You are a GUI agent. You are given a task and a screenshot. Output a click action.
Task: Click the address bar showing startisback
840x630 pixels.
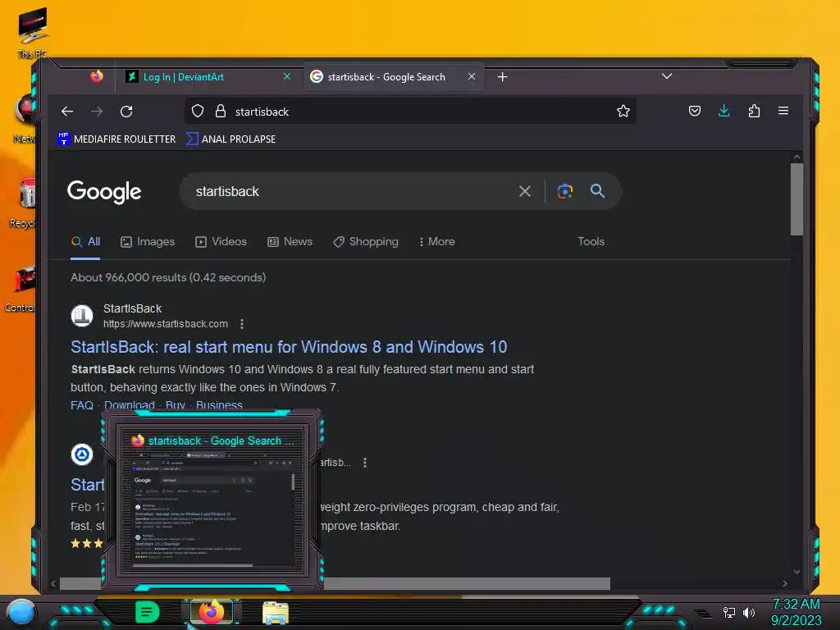pyautogui.click(x=410, y=112)
